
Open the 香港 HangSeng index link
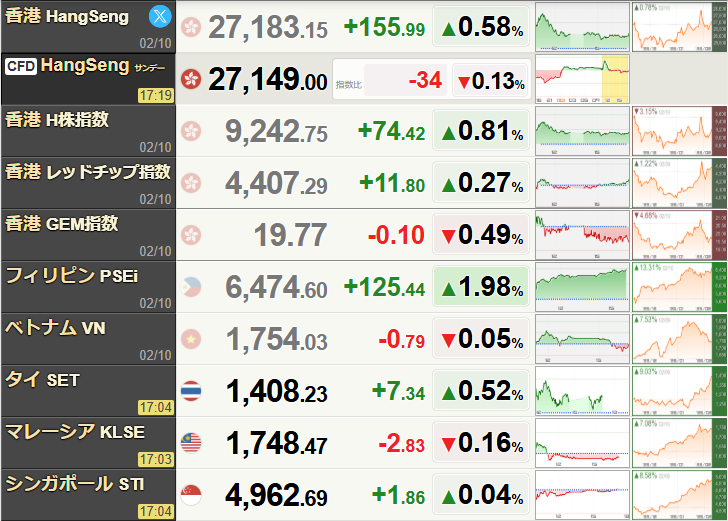point(67,16)
